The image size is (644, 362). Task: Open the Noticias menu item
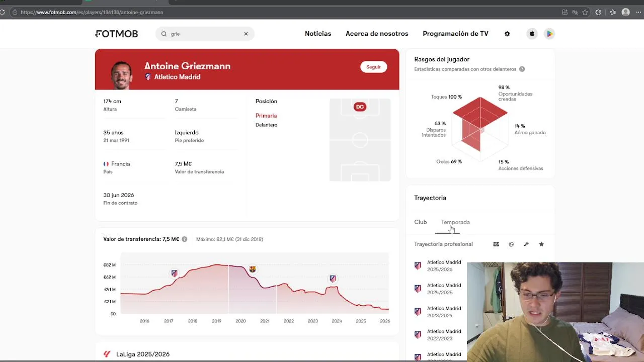point(318,34)
